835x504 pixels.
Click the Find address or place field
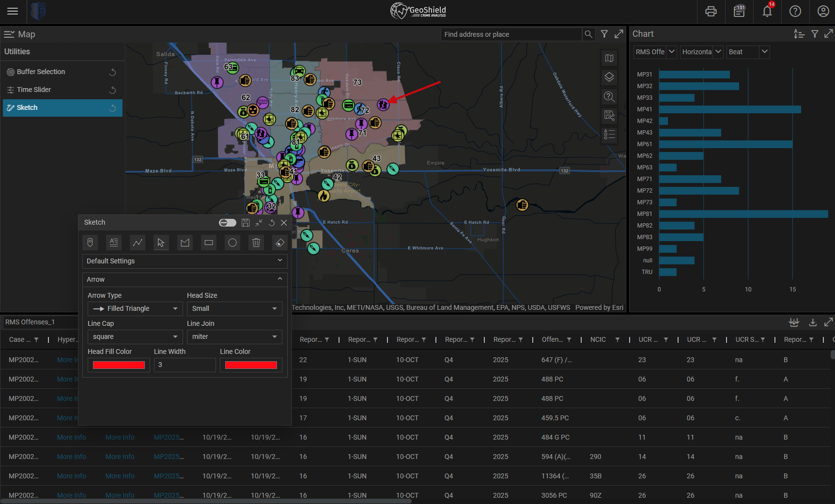pos(511,34)
